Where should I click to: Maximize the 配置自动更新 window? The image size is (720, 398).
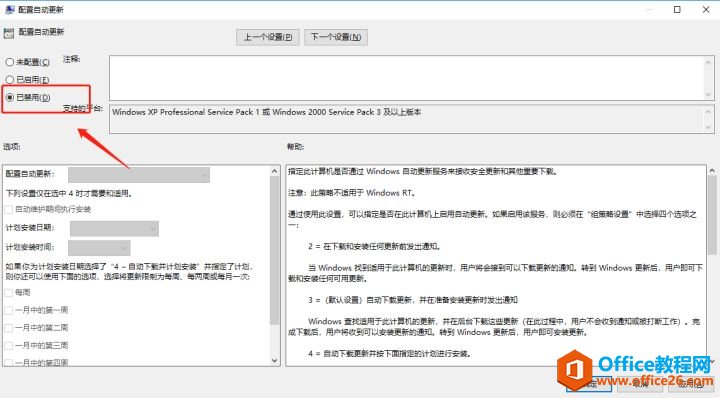point(677,9)
